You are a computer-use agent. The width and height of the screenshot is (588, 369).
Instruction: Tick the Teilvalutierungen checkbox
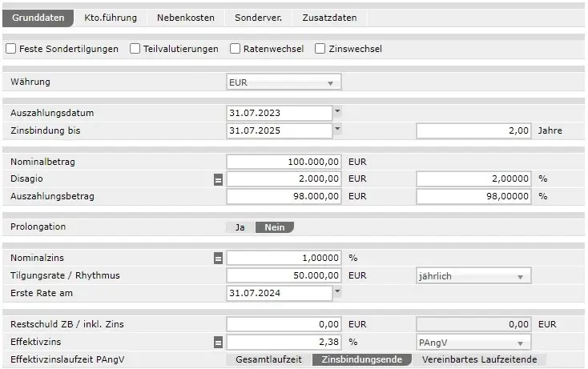(x=135, y=49)
